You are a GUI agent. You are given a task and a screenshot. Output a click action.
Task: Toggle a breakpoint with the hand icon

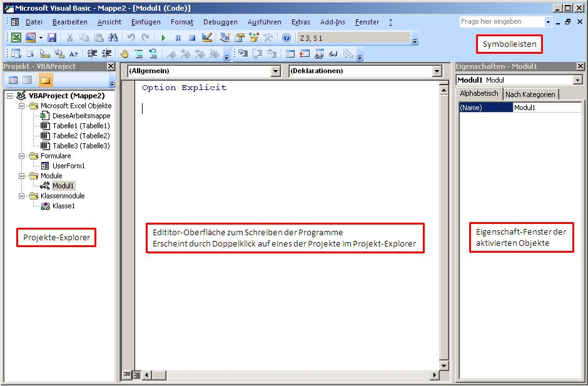(124, 54)
